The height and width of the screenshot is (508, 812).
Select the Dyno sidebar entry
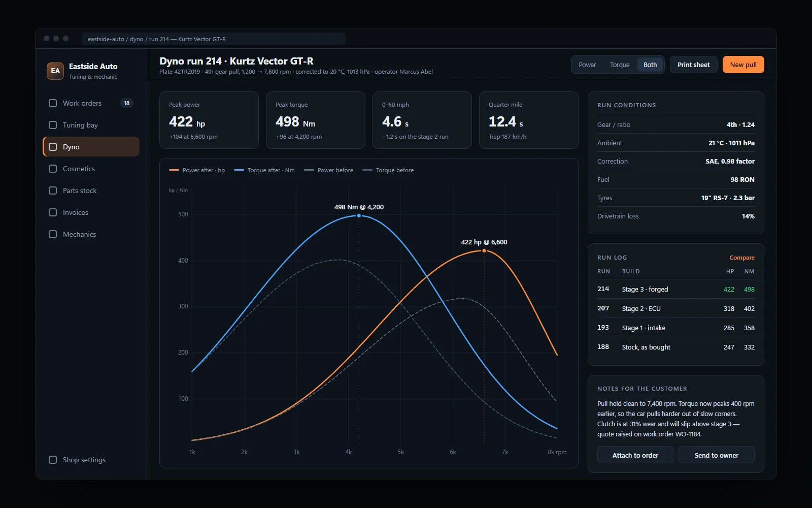(91, 147)
